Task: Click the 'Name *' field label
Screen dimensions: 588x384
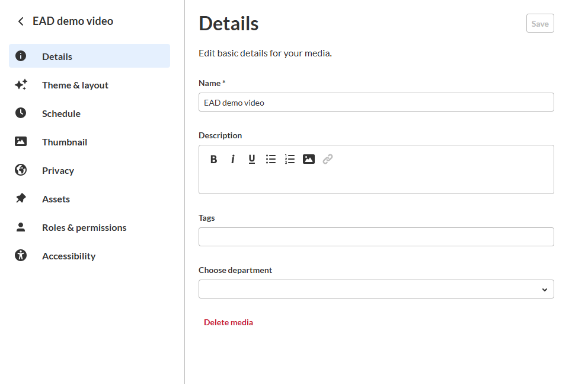Action: (x=212, y=83)
